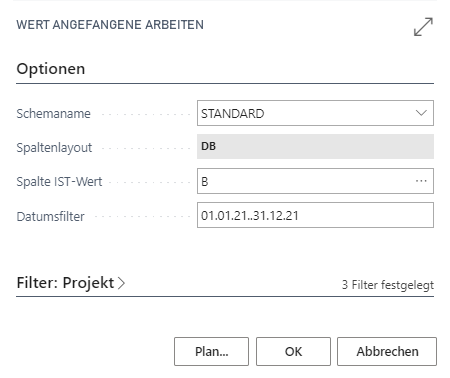Screen dimensions: 450x378
Task: Confirm with the OK button
Action: (293, 351)
